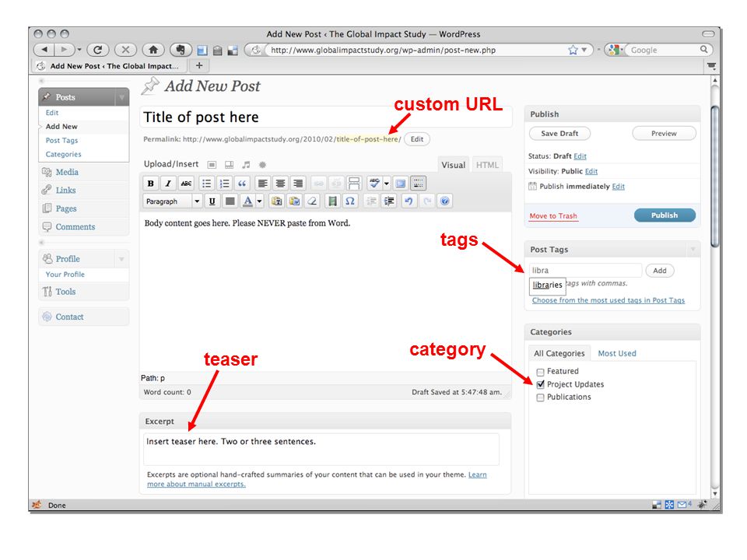747x560 pixels.
Task: Align text left in the editor
Action: (262, 184)
